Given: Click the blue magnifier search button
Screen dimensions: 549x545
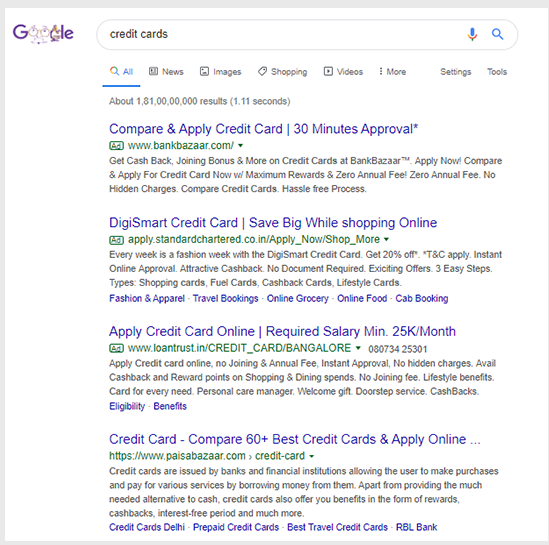Looking at the screenshot, I should (497, 34).
